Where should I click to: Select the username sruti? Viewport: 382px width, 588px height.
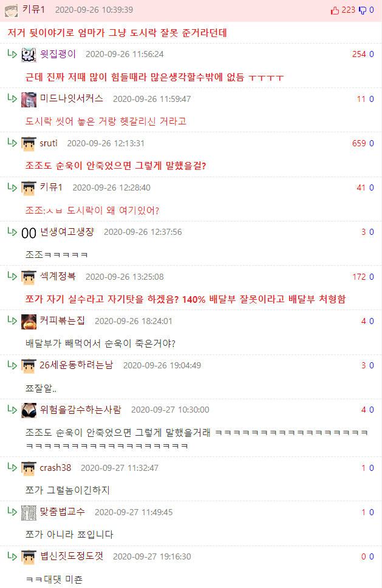(49, 143)
